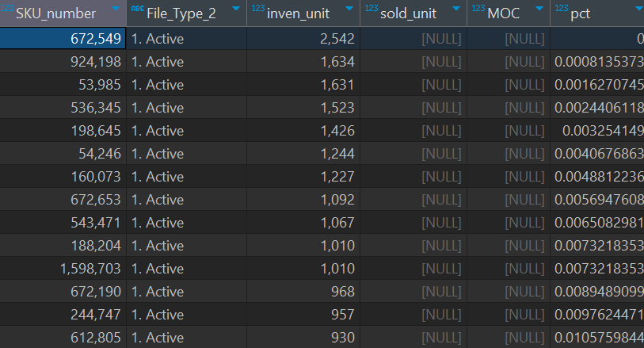Select the pct cell 0.0056947608
This screenshot has width=644, height=348.
(597, 200)
